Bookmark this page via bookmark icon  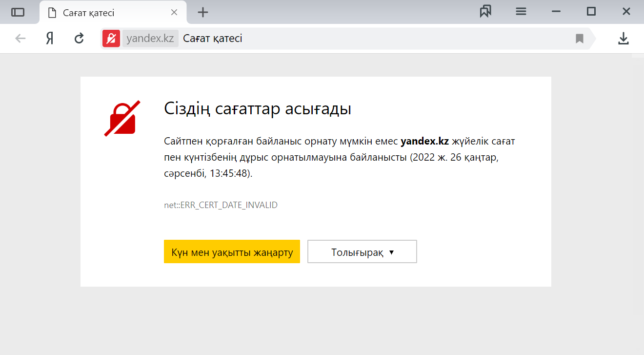[580, 39]
